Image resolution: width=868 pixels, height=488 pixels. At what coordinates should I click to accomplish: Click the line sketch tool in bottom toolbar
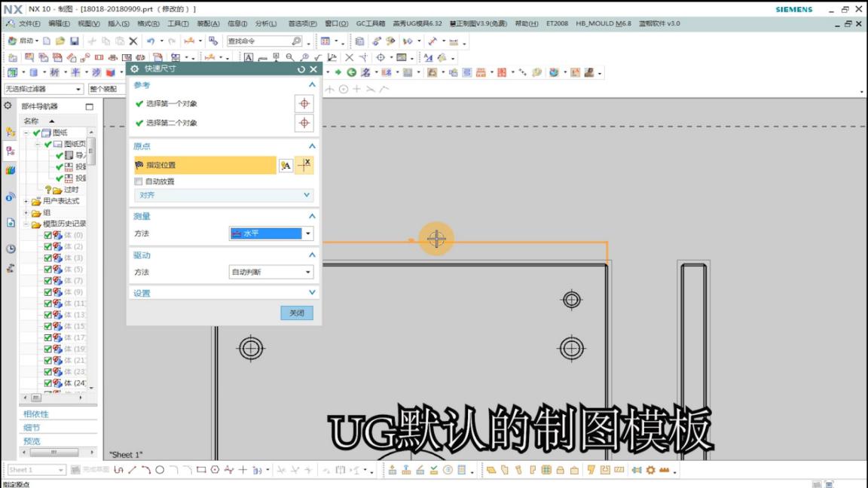[x=133, y=470]
